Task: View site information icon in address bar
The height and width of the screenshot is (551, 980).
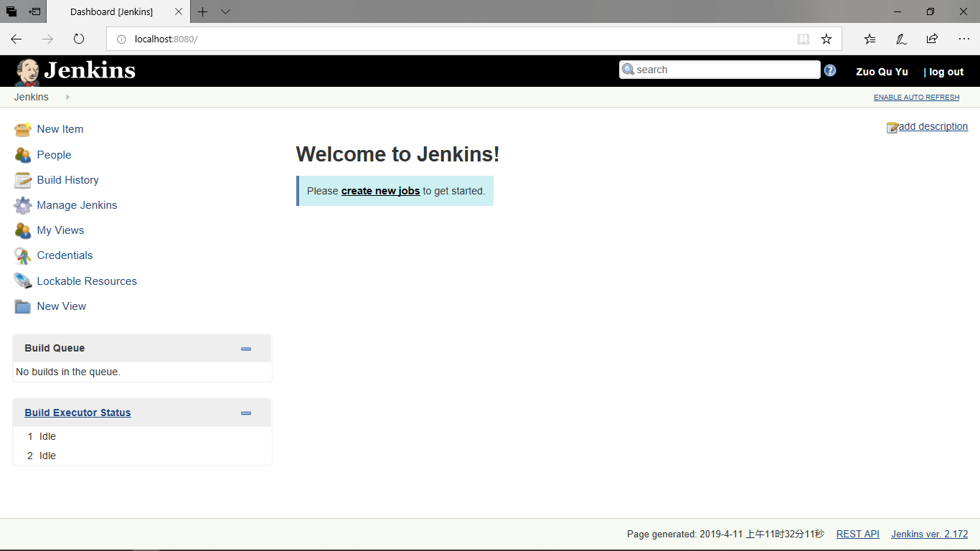Action: (121, 39)
